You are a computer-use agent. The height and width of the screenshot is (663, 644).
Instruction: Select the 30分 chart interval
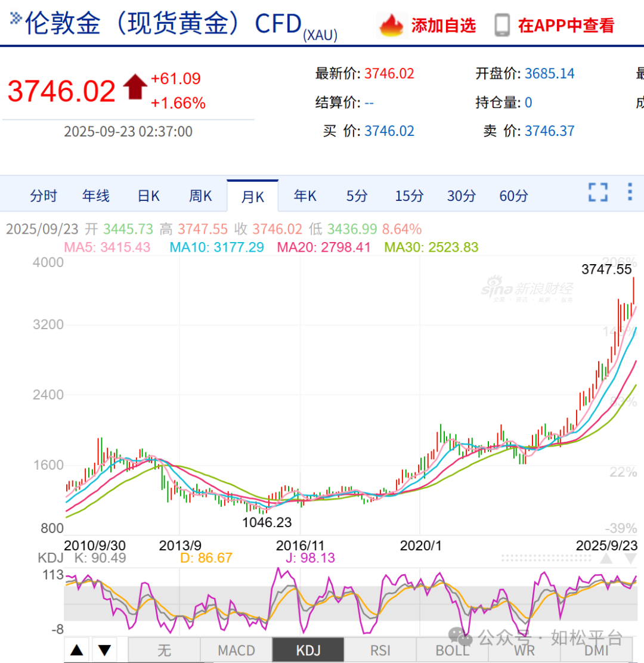(462, 196)
